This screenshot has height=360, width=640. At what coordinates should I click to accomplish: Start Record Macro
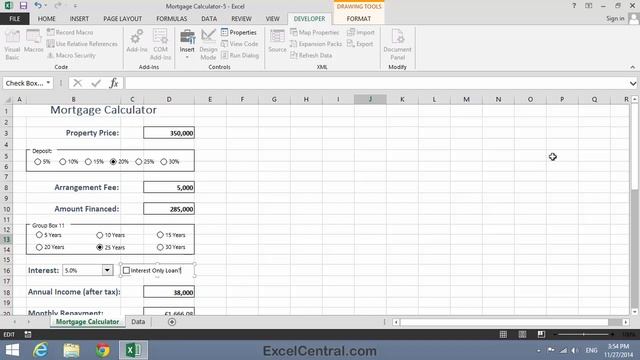click(x=70, y=32)
